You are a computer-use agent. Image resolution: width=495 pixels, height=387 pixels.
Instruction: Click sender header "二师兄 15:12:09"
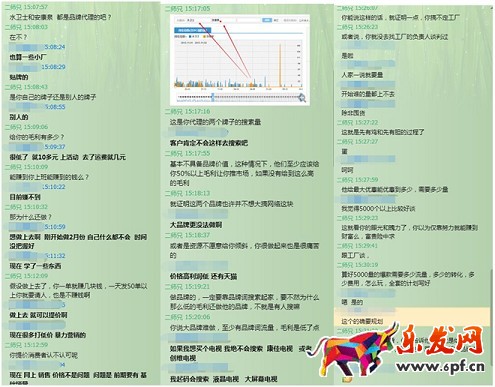26,276
